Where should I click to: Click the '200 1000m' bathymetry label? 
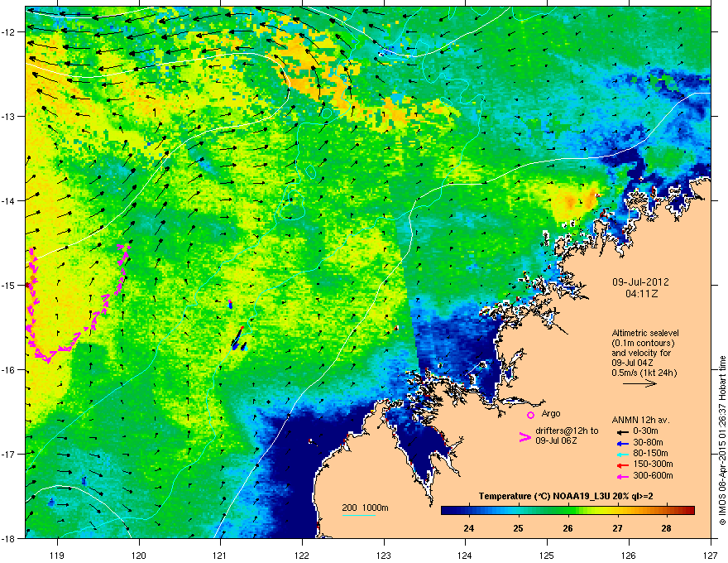click(x=365, y=508)
